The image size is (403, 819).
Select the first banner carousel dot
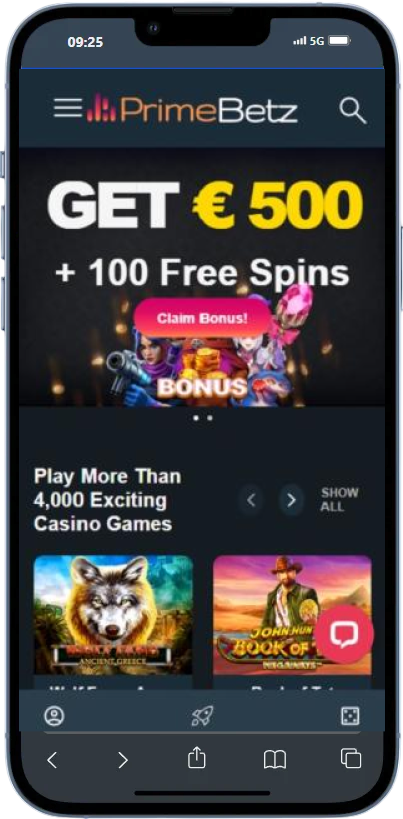(x=196, y=418)
